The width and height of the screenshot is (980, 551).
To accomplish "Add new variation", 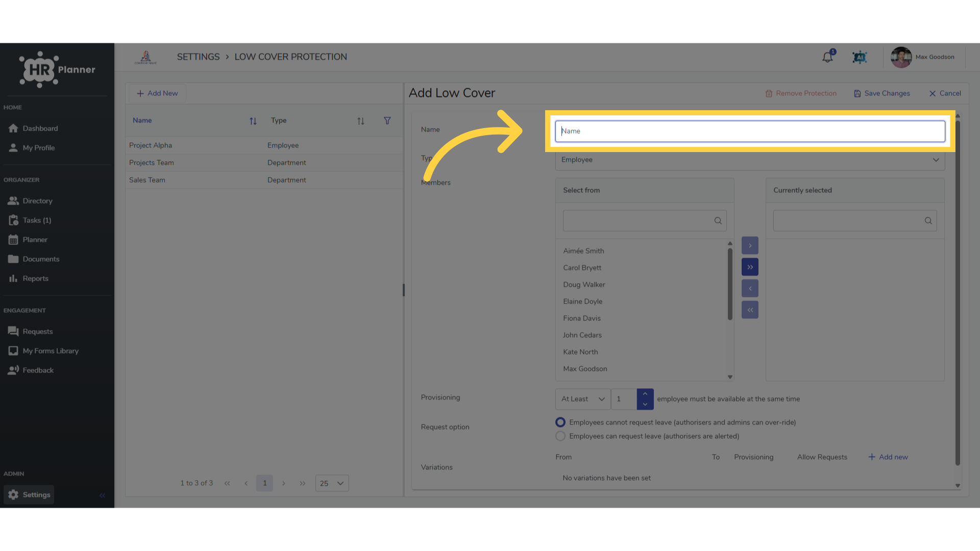I will (888, 457).
